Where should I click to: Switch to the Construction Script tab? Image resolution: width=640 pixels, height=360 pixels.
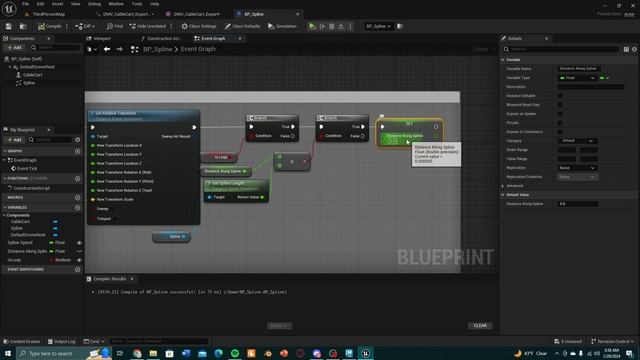pyautogui.click(x=162, y=38)
